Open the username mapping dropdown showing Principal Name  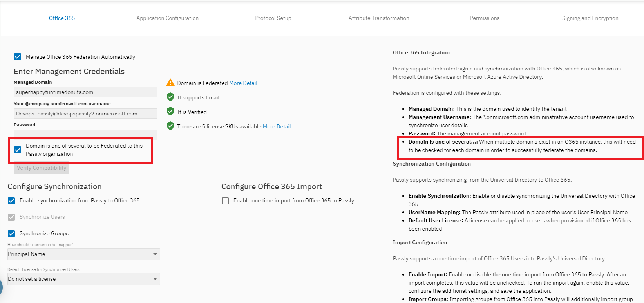pos(83,254)
